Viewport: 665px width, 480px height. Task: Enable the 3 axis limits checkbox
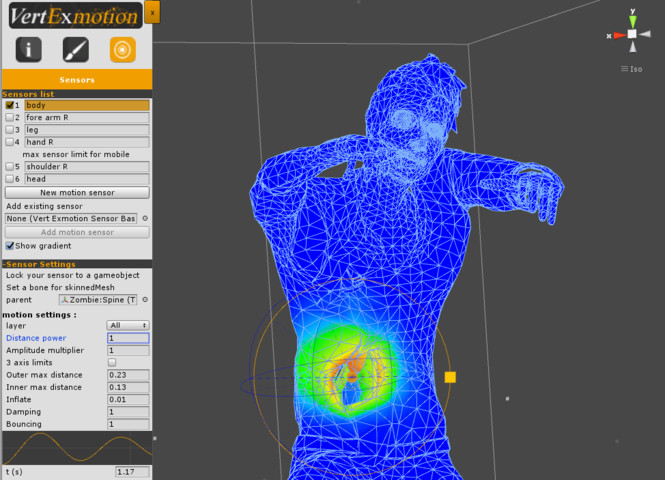pyautogui.click(x=112, y=363)
